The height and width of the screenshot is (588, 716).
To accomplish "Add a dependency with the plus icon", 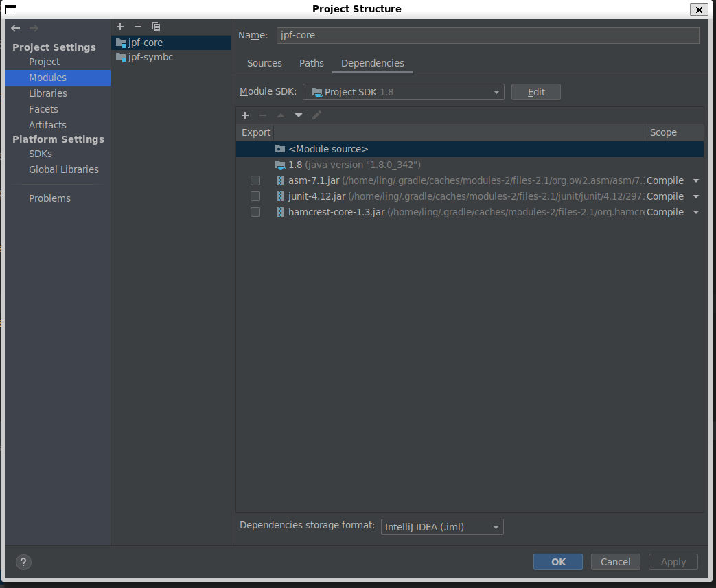I will (x=245, y=115).
